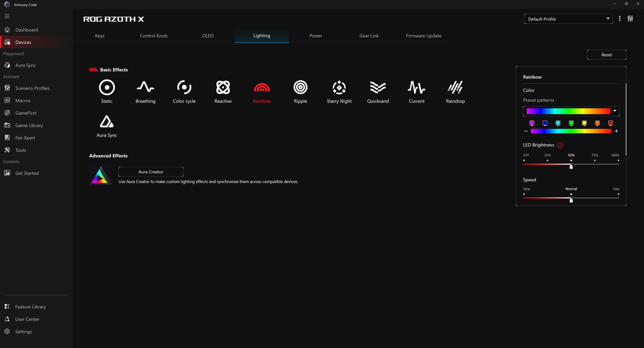
Task: Open Armoury Crate Settings
Action: click(x=36, y=332)
